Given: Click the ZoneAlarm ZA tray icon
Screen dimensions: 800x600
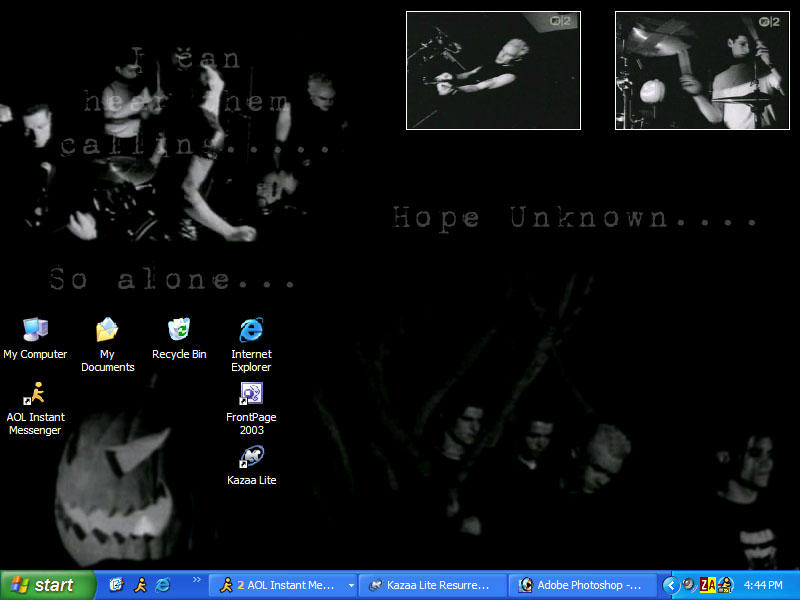Looking at the screenshot, I should 707,585.
